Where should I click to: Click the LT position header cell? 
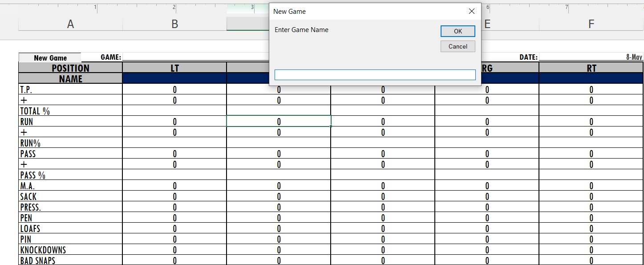[174, 68]
